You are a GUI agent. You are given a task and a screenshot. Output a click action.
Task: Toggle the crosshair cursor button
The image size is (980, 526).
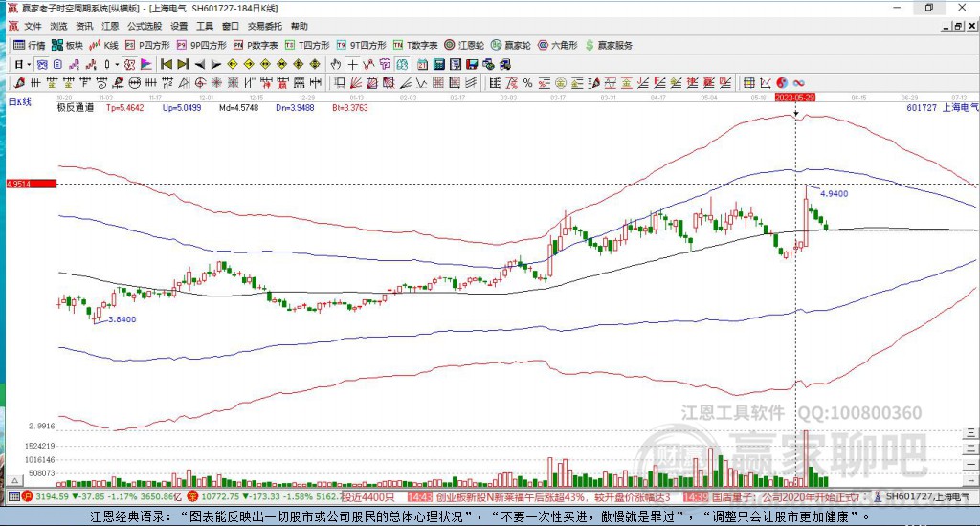coord(353,64)
